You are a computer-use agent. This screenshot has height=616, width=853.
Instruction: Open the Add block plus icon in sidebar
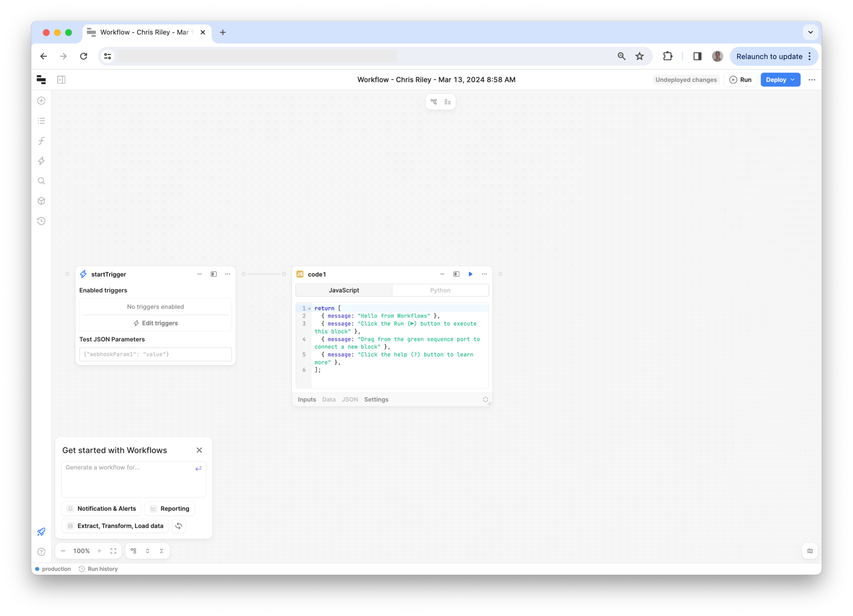(x=42, y=101)
